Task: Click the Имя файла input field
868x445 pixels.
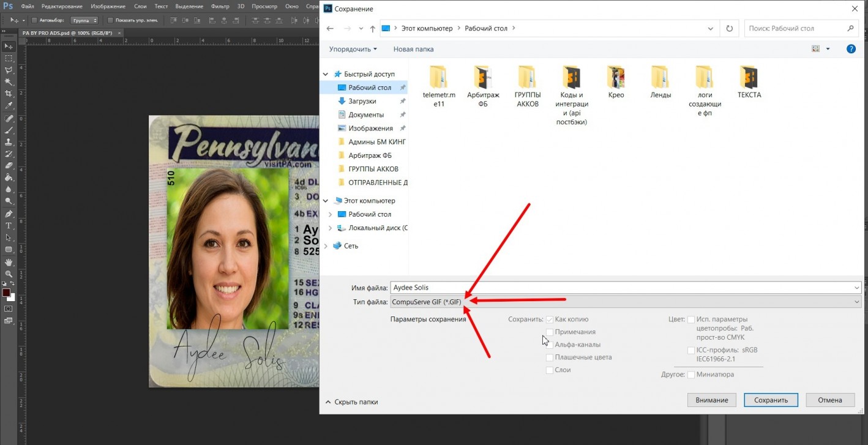Action: coord(626,288)
